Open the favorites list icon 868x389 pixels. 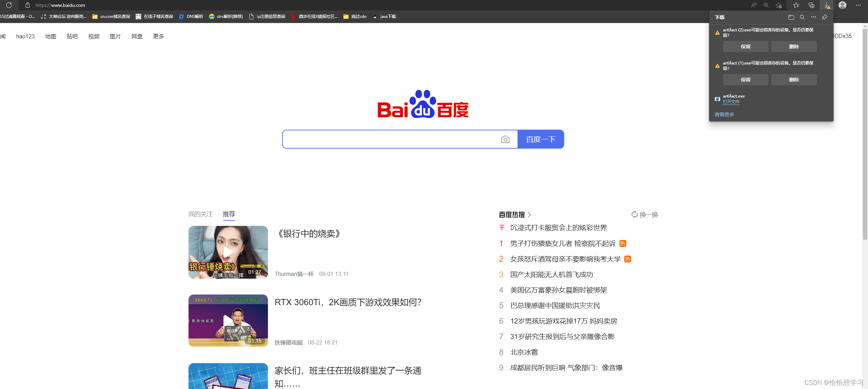point(796,5)
